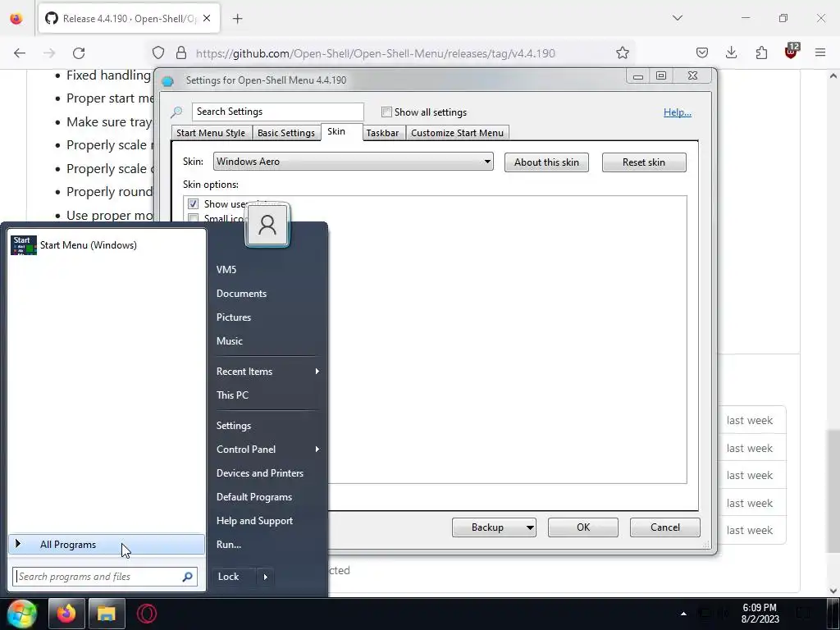Open Firefox from the taskbar
Image resolution: width=840 pixels, height=630 pixels.
coord(66,614)
